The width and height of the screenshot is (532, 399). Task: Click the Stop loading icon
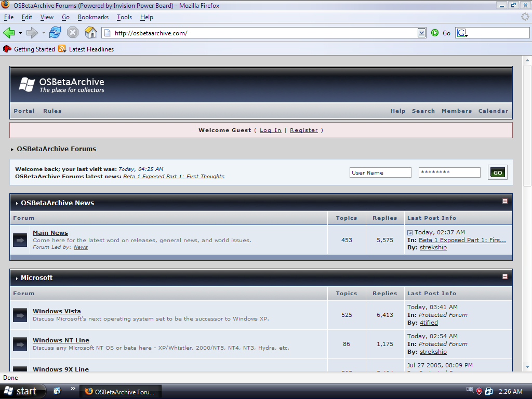73,33
